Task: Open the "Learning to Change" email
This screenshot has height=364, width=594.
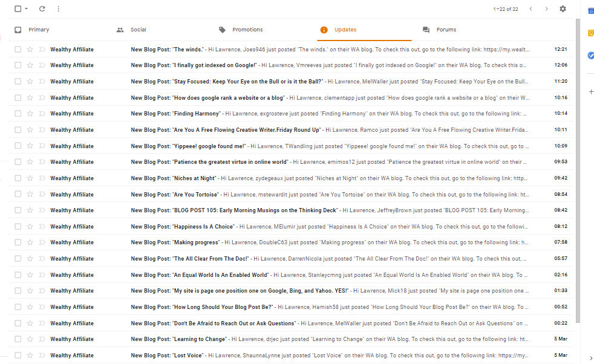Action: click(x=291, y=339)
